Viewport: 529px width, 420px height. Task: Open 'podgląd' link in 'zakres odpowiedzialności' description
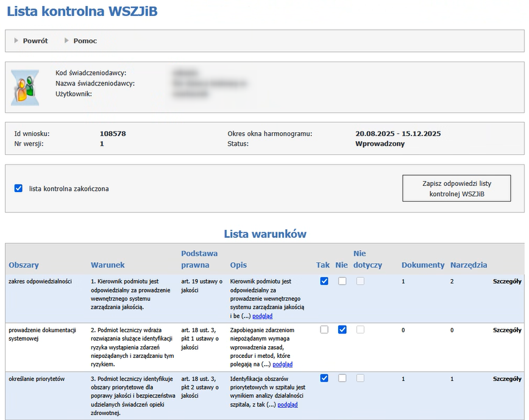[262, 316]
